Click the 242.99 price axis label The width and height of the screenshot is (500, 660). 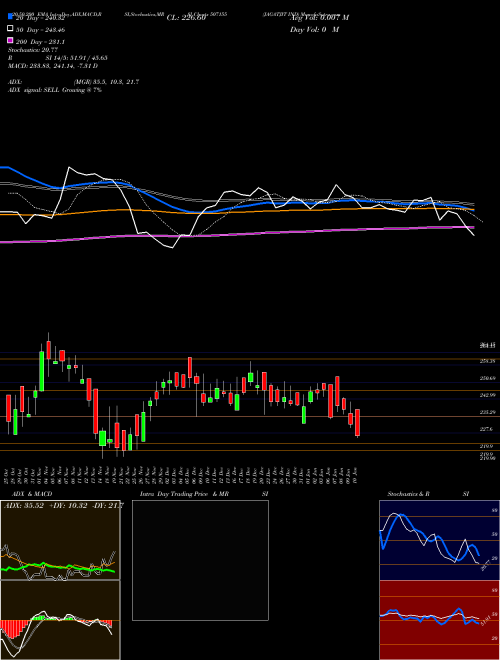487,395
